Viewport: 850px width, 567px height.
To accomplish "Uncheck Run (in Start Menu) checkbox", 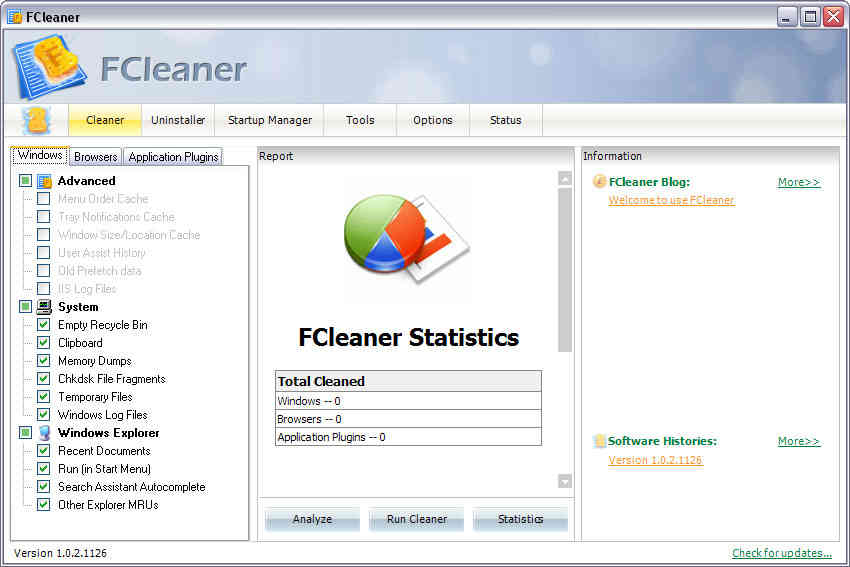I will pos(43,468).
